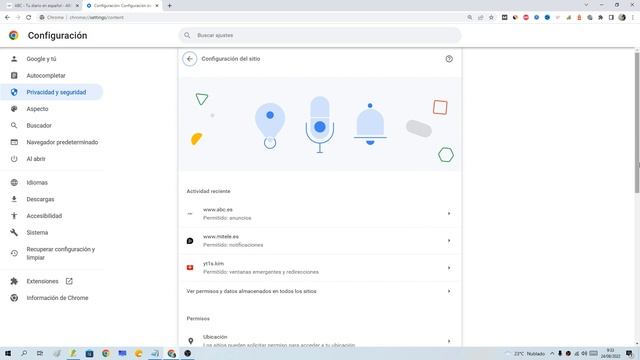Image resolution: width=640 pixels, height=360 pixels.
Task: Open Windows Start menu
Action: click(8, 353)
